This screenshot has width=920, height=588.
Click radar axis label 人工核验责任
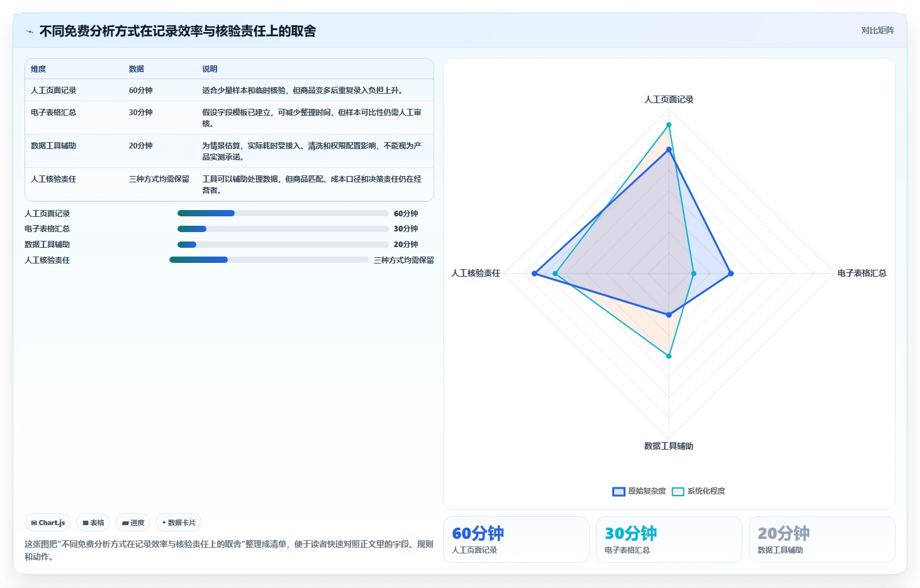point(476,273)
